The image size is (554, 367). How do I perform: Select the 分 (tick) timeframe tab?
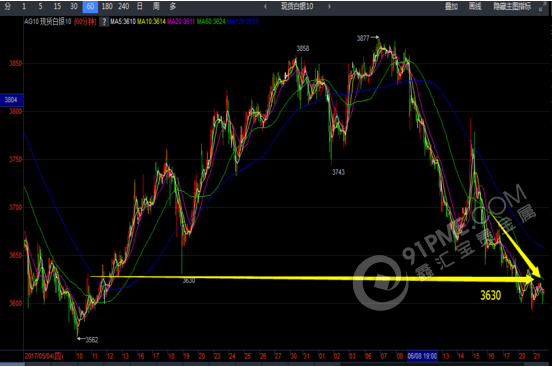tap(8, 6)
